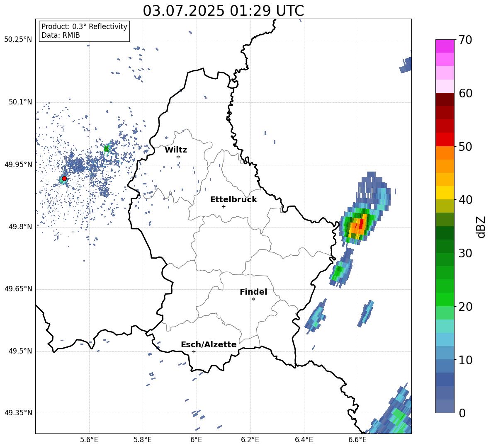
Task: Click the 6.6°E longitude label
Action: click(357, 440)
